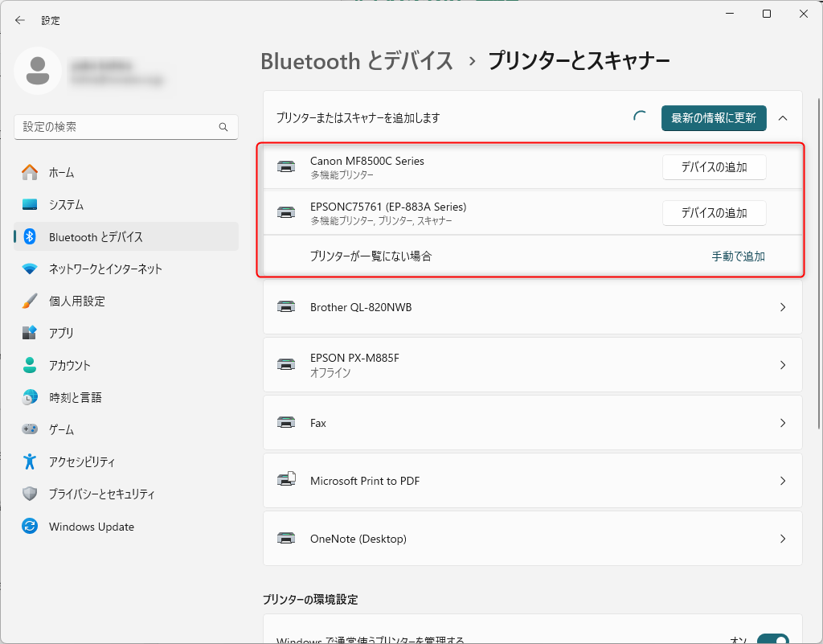Add the EPSONC75761 (EP-883A Series) device
This screenshot has height=644, width=823.
pyautogui.click(x=714, y=213)
